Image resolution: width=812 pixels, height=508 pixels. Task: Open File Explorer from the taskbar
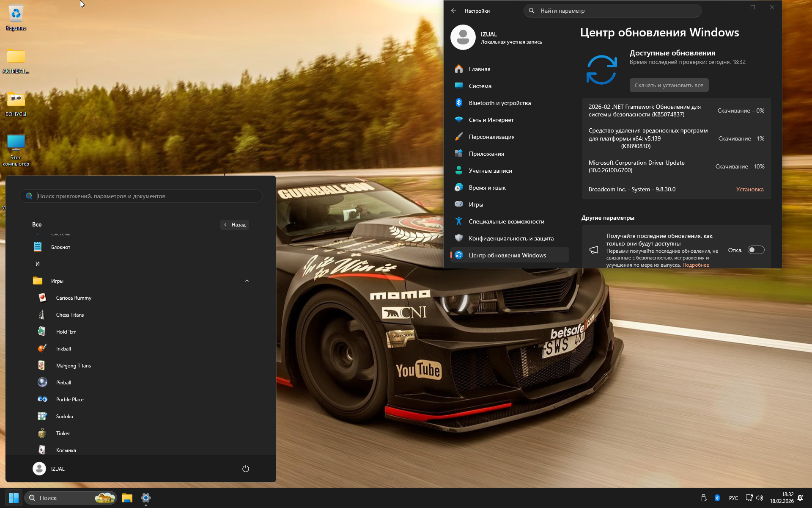click(127, 498)
